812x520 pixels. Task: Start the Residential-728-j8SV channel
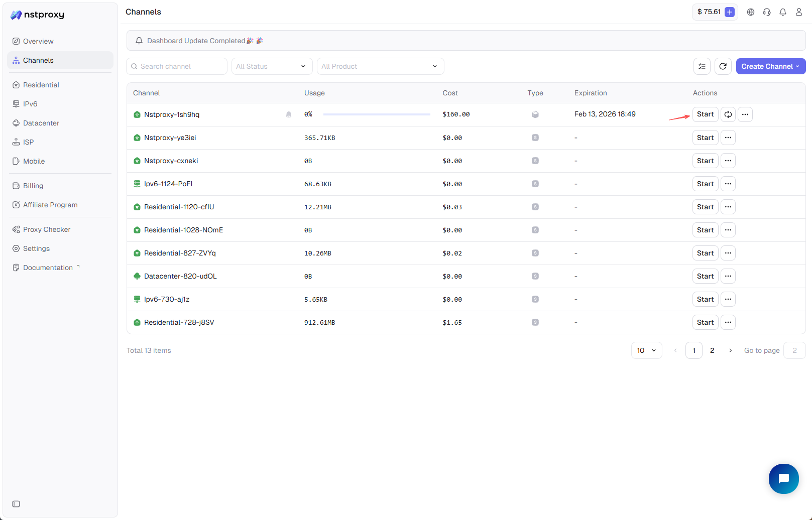(705, 322)
